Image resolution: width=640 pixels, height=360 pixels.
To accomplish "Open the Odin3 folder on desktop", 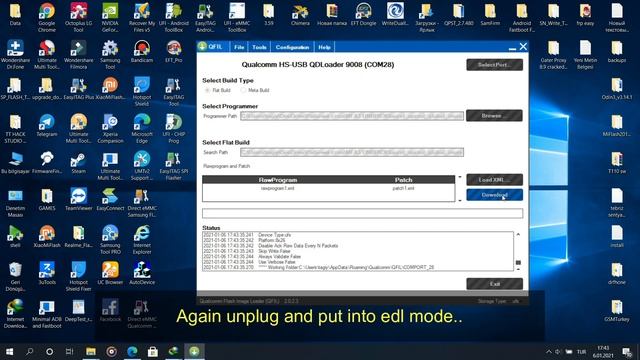I will [x=617, y=89].
